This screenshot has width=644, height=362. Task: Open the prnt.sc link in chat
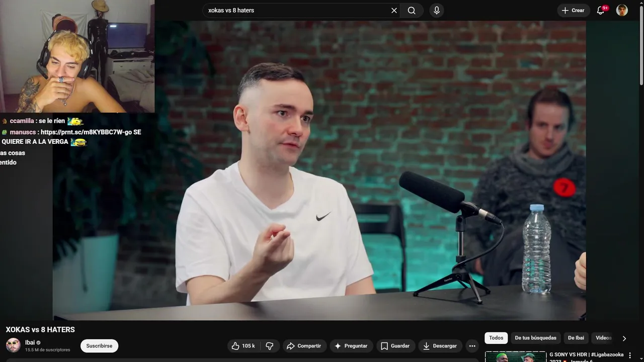tap(86, 132)
